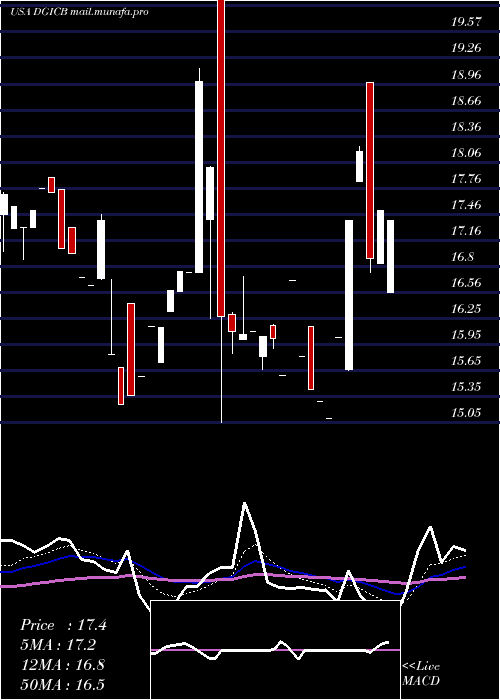The width and height of the screenshot is (500, 700).
Task: Click the tall white candle topping near 18.96
Action: click(x=199, y=177)
